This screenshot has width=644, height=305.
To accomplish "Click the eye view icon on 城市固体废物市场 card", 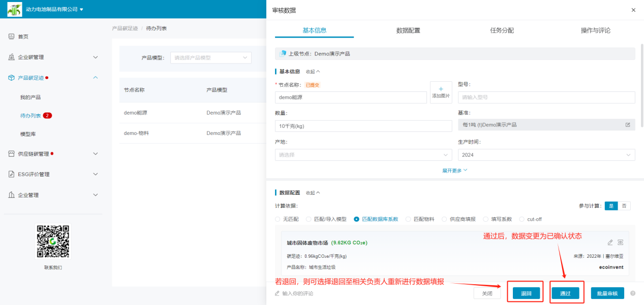I will click(x=620, y=243).
